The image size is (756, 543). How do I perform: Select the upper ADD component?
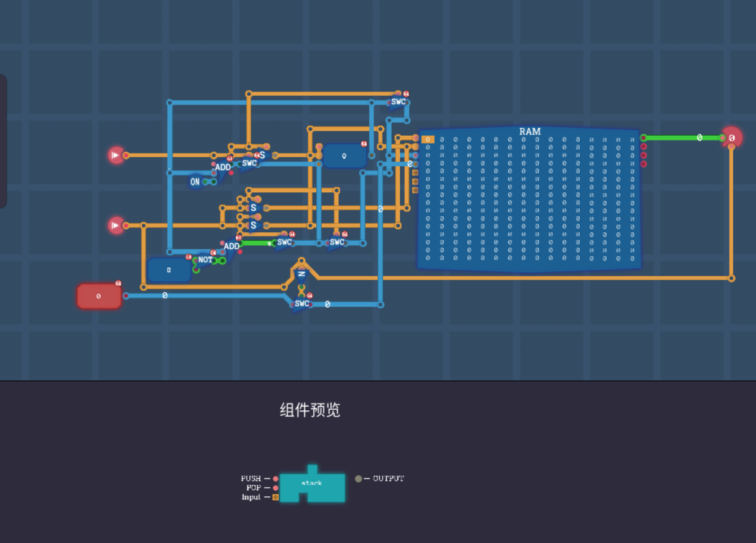(x=223, y=167)
